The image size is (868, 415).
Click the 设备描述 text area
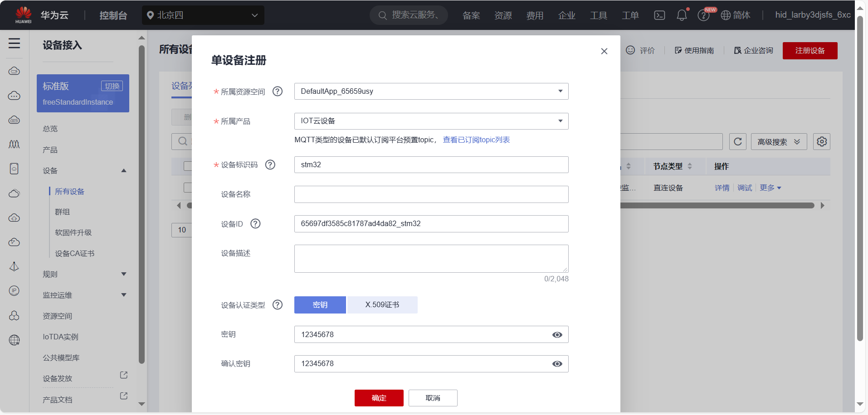pos(431,259)
